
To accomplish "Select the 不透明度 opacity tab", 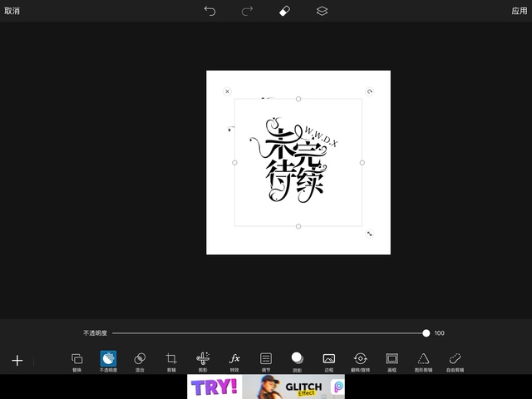I will tap(108, 361).
